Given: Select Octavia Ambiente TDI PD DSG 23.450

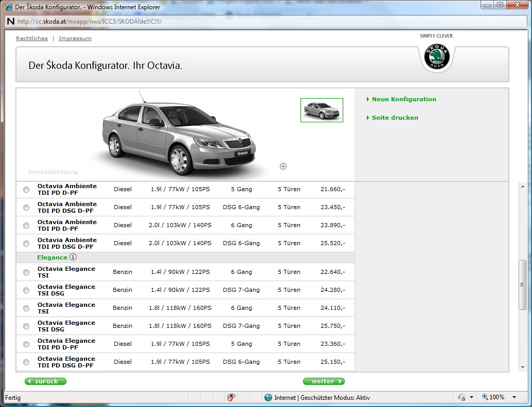Looking at the screenshot, I should (26, 208).
